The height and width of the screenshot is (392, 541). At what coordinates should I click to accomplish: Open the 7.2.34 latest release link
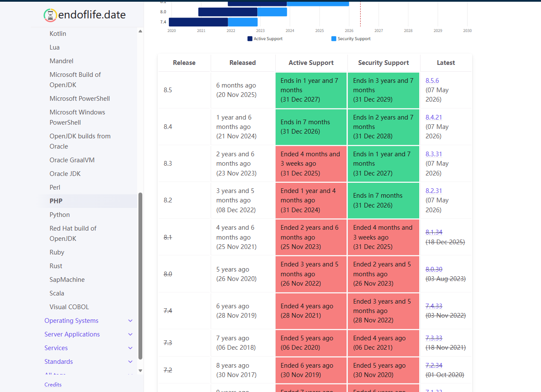pyautogui.click(x=434, y=366)
